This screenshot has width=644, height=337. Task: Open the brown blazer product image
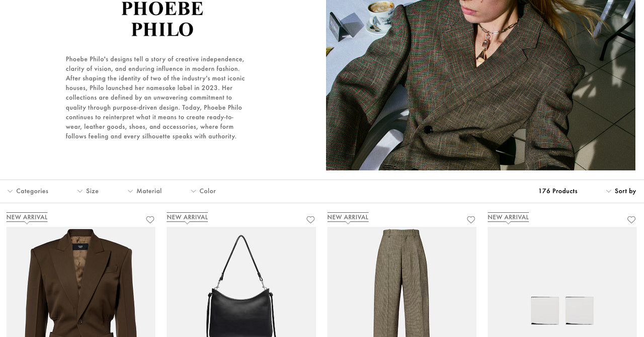(x=81, y=282)
